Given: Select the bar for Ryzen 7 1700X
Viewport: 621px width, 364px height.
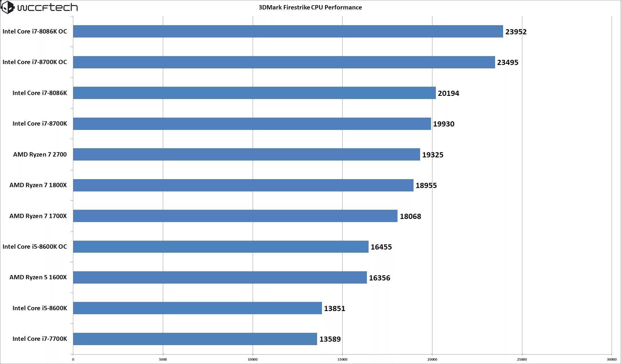Looking at the screenshot, I should pyautogui.click(x=235, y=216).
